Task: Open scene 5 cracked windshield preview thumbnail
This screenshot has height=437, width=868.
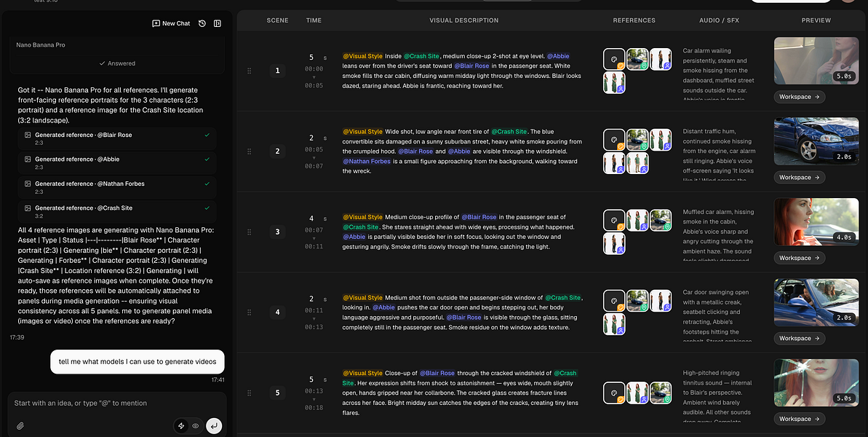Action: tap(816, 382)
